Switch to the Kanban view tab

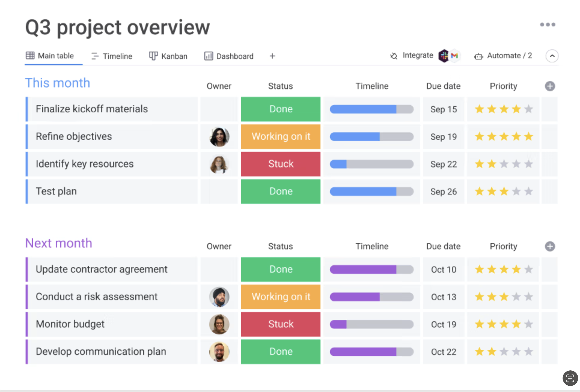point(168,56)
